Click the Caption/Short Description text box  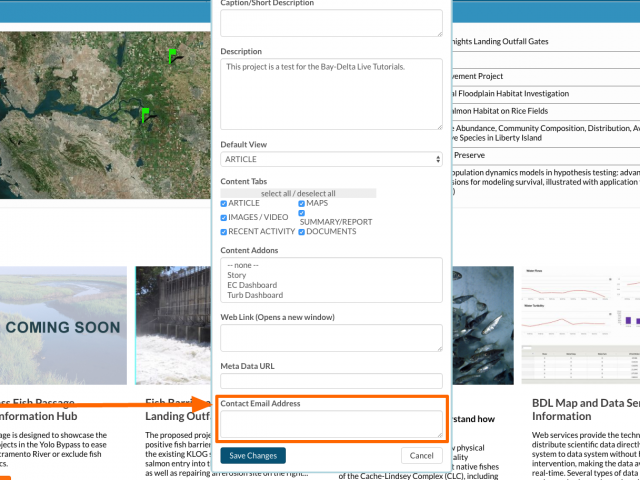click(331, 23)
